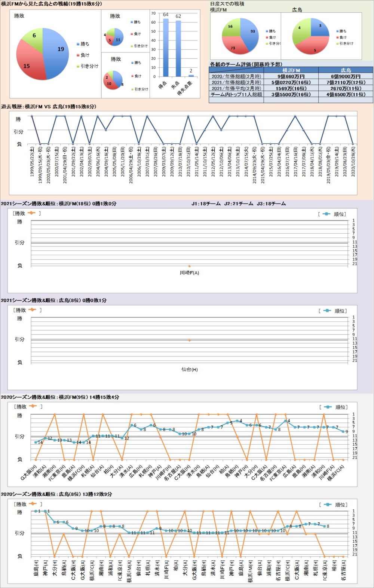The width and height of the screenshot is (374, 588).
Task: Click date label 2014/07/15(火) on history chart
Action: click(246, 161)
